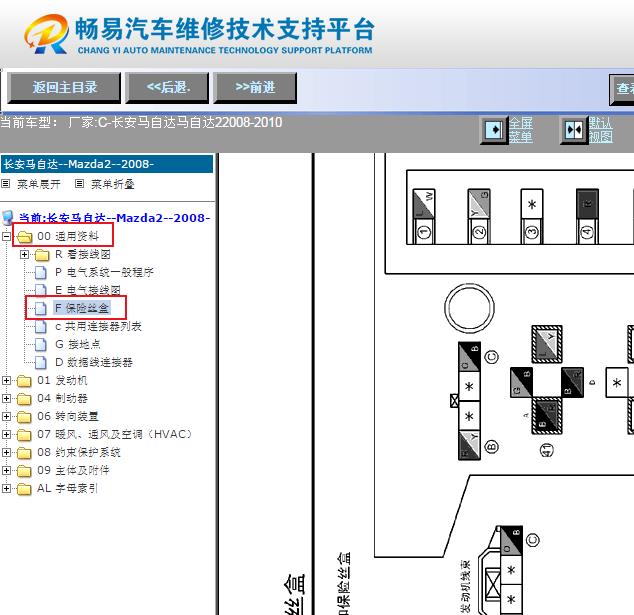This screenshot has height=615, width=634.
Task: Select the 00 通用资料 tree folder
Action: point(68,236)
